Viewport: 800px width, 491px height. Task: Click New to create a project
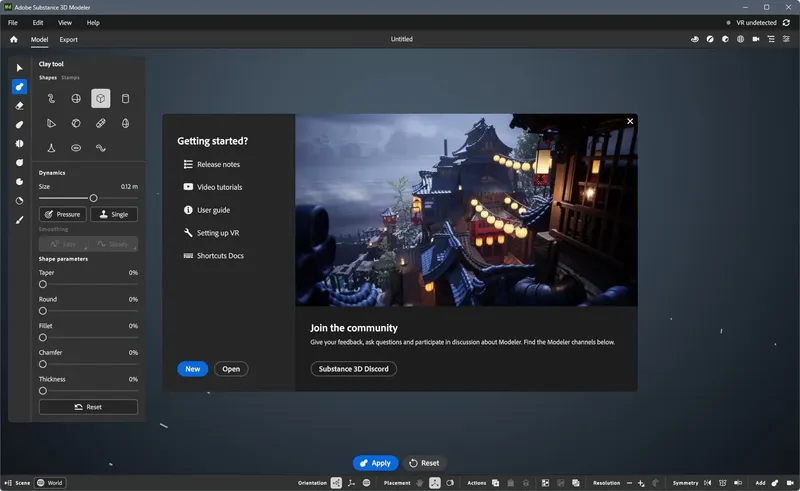[x=192, y=369]
